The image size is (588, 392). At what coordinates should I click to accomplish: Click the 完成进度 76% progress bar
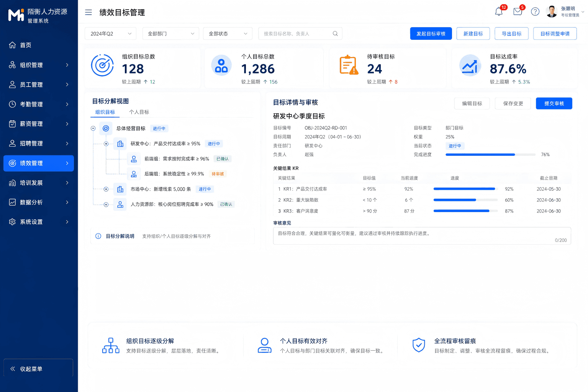491,155
